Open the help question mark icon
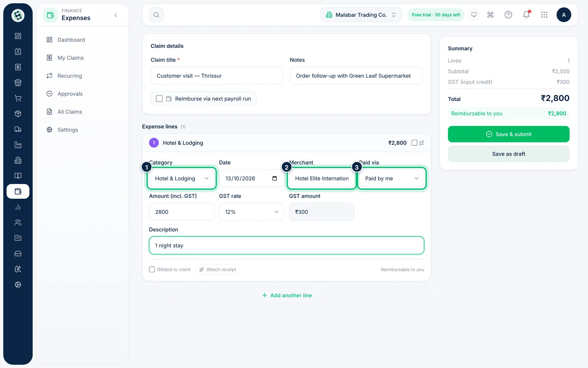 (x=508, y=15)
